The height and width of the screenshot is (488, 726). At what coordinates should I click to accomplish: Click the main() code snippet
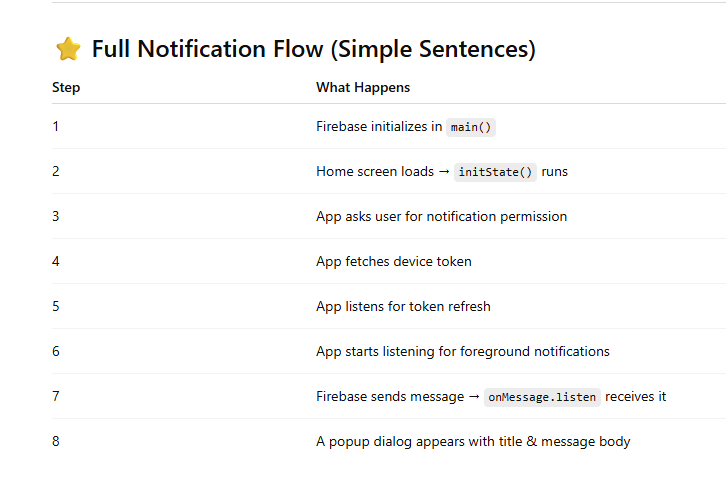coord(472,127)
